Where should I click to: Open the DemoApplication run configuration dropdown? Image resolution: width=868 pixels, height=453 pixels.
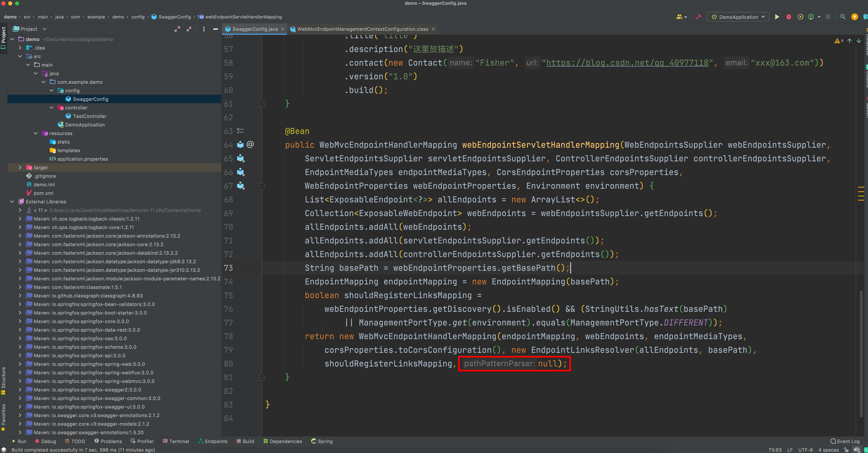pyautogui.click(x=763, y=17)
